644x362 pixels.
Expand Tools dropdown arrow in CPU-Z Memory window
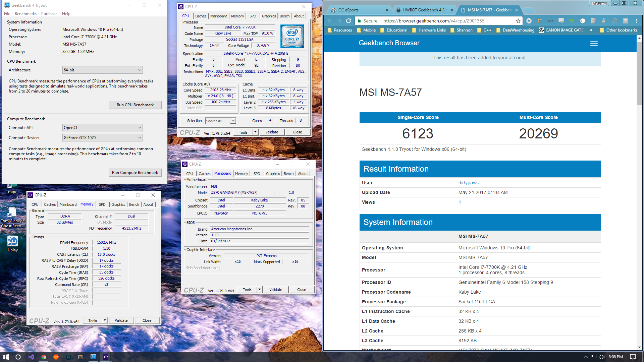(105, 320)
